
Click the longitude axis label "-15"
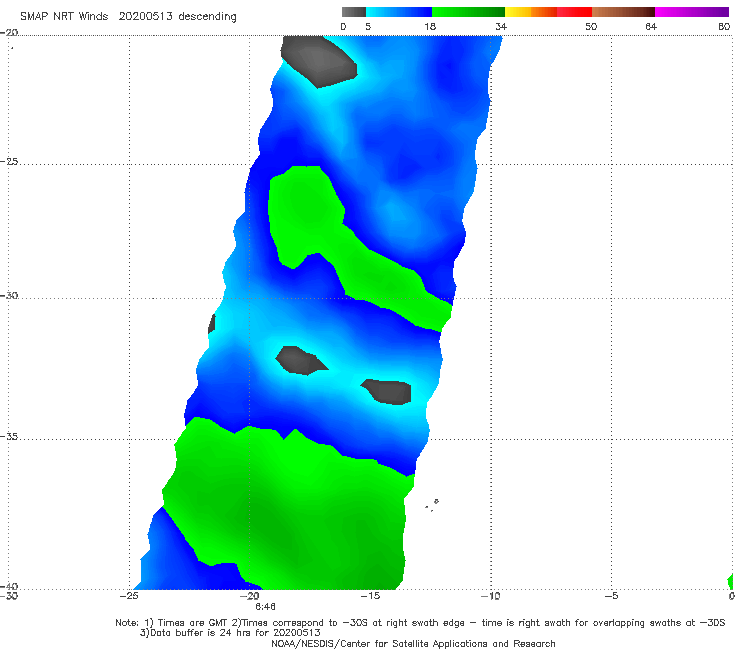coord(370,596)
